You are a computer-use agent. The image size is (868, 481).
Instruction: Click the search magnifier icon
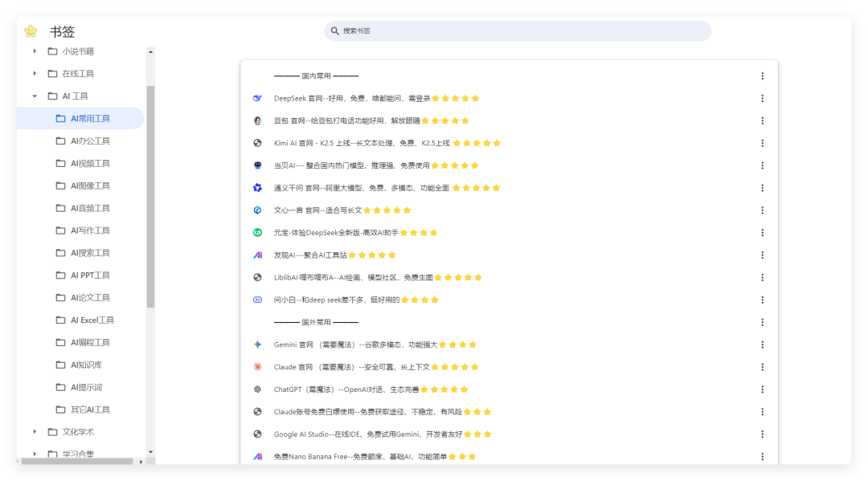pos(335,31)
